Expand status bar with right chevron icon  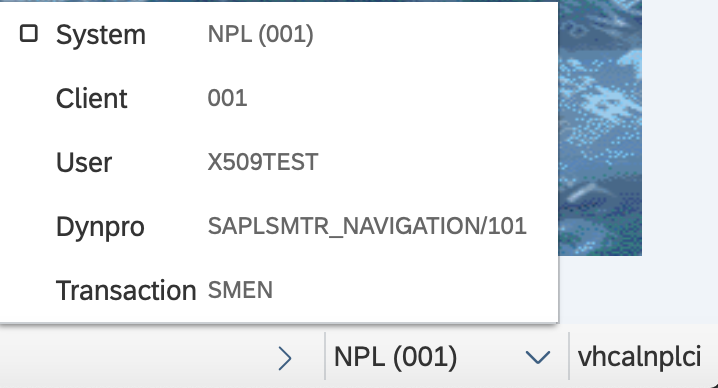[x=285, y=358]
